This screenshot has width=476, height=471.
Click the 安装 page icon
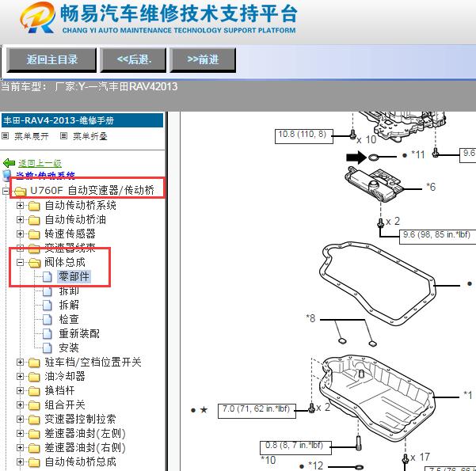pyautogui.click(x=47, y=348)
